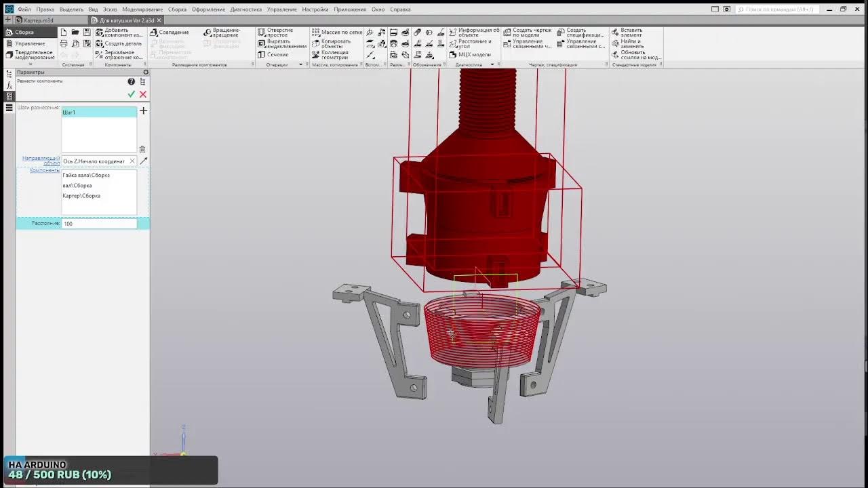This screenshot has height=488, width=868.
Task: Select Твердотельное моделирование toolbar set
Action: coord(30,55)
